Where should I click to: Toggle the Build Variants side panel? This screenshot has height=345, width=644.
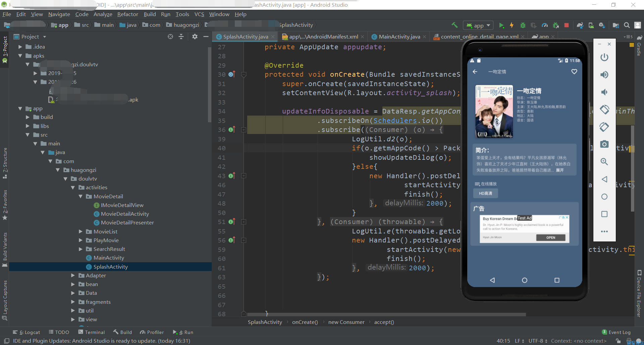click(x=5, y=250)
